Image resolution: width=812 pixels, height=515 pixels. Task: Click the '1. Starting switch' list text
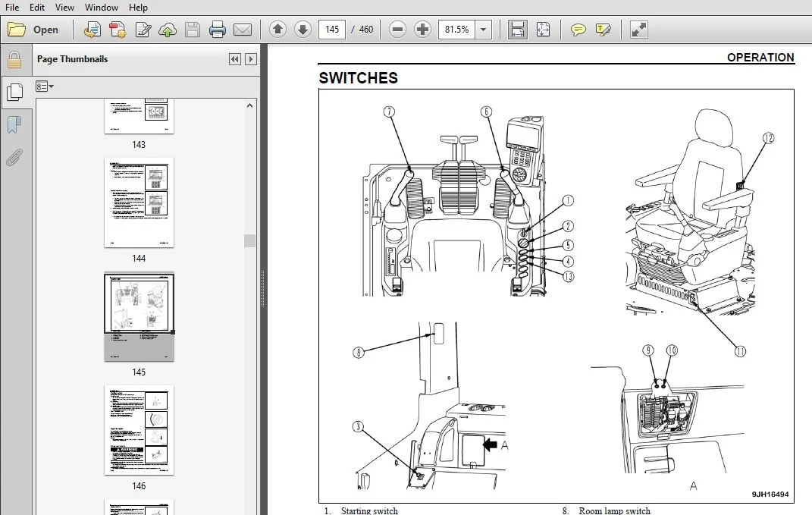click(x=362, y=511)
